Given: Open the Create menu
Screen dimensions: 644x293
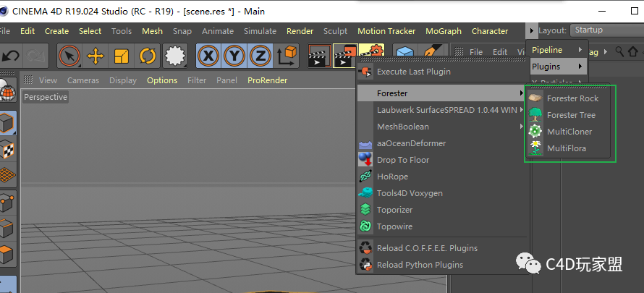Looking at the screenshot, I should tap(56, 31).
